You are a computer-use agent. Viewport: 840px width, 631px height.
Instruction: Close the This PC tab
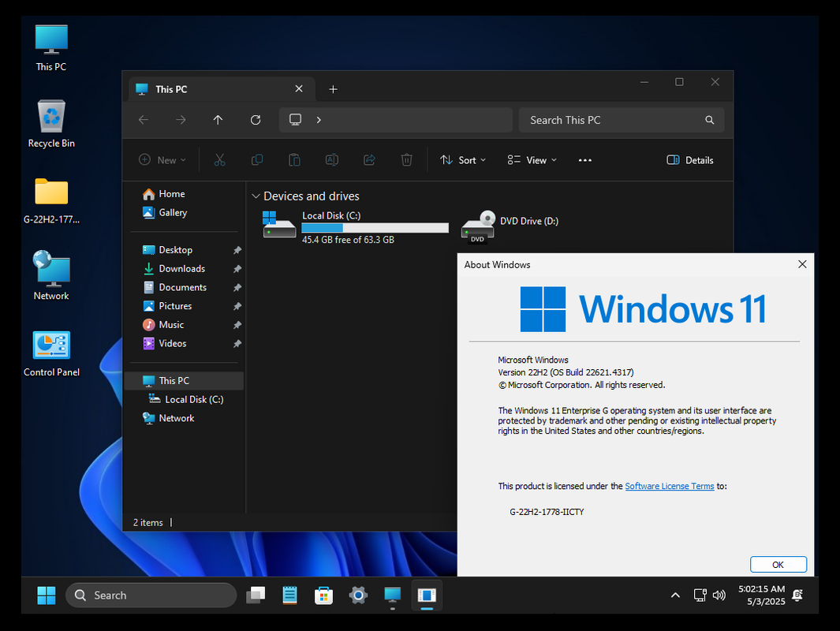pos(299,89)
